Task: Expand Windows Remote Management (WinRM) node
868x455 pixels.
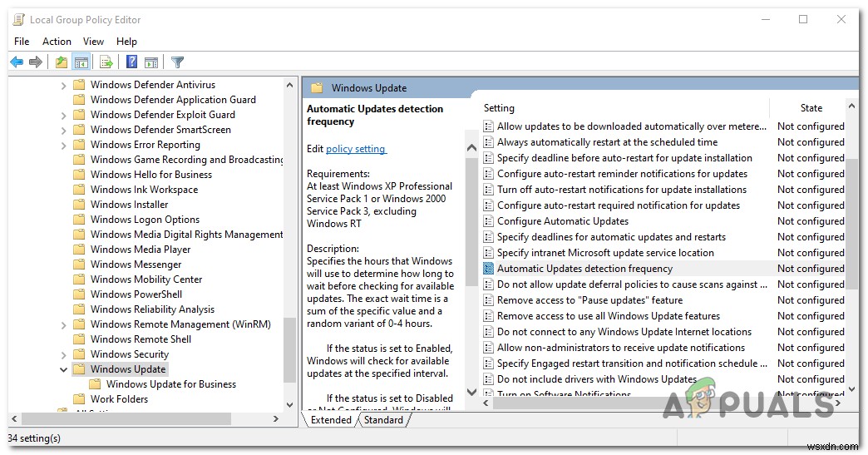Action: (x=63, y=325)
